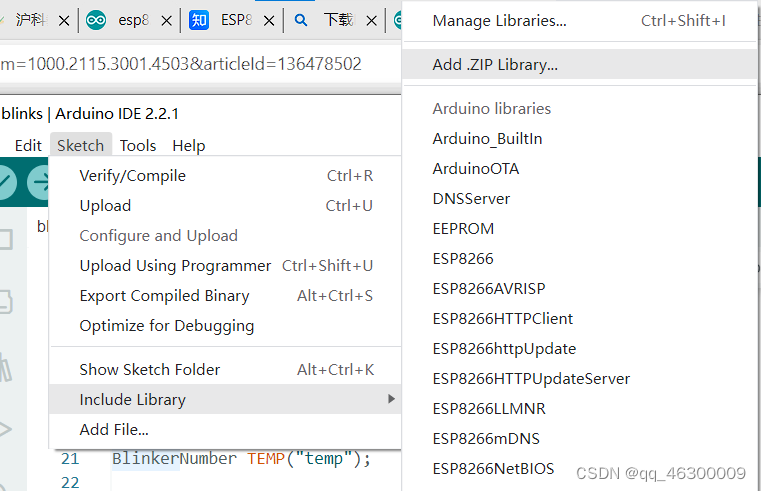Open the Tools menu
The height and width of the screenshot is (491, 761).
[138, 146]
